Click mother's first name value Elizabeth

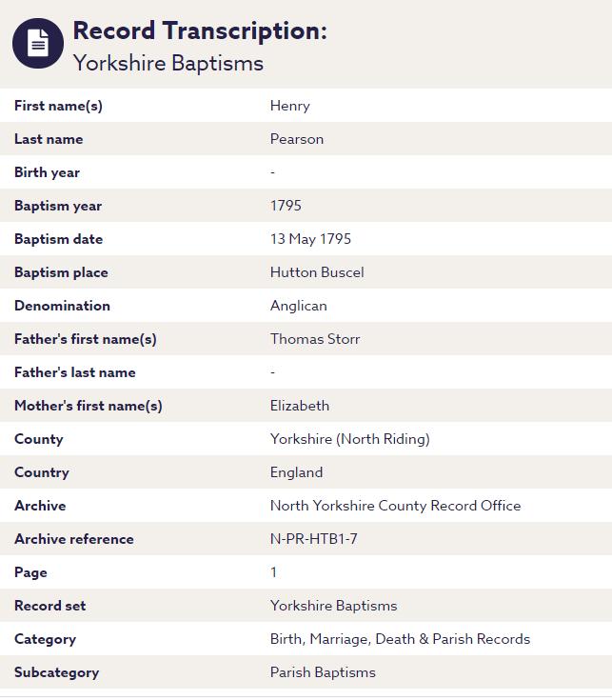point(300,406)
